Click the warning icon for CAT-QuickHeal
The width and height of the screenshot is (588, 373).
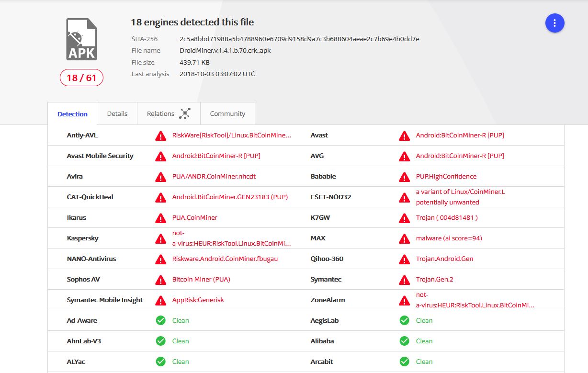161,197
